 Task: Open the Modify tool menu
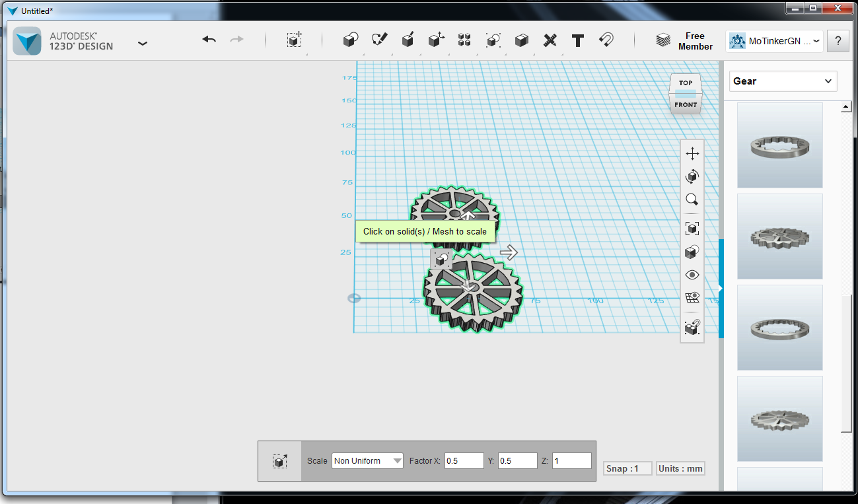tap(436, 40)
